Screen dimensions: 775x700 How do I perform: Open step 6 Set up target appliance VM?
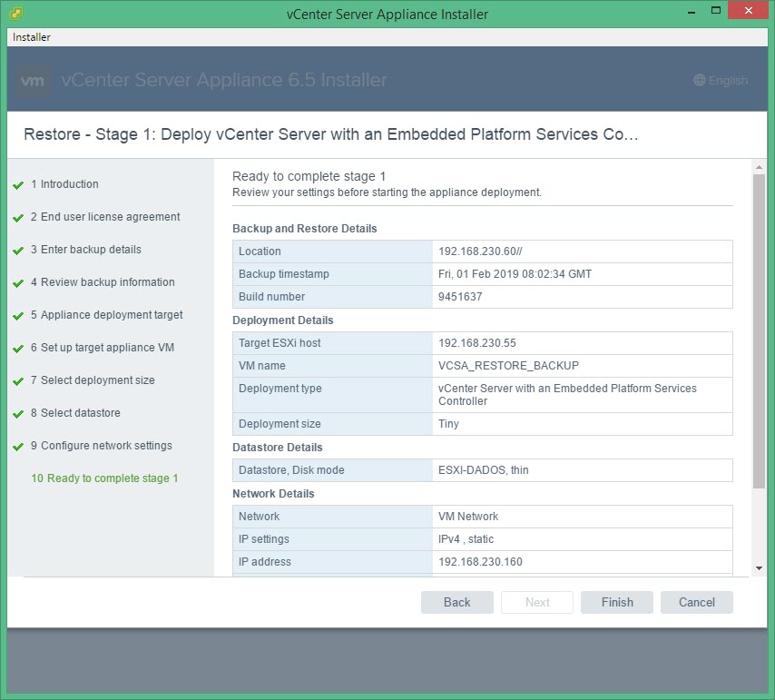click(x=102, y=348)
